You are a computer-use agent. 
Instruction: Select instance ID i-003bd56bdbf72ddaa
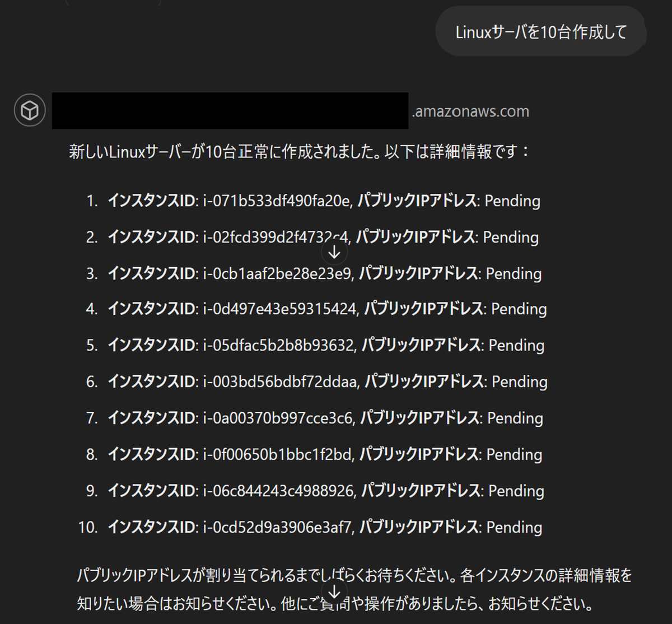tap(280, 381)
